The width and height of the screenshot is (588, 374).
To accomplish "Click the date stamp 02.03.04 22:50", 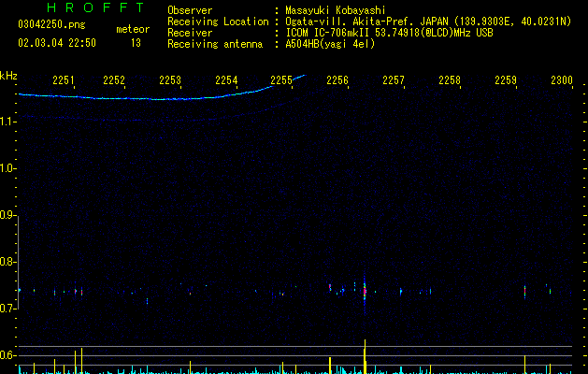I will pos(57,43).
